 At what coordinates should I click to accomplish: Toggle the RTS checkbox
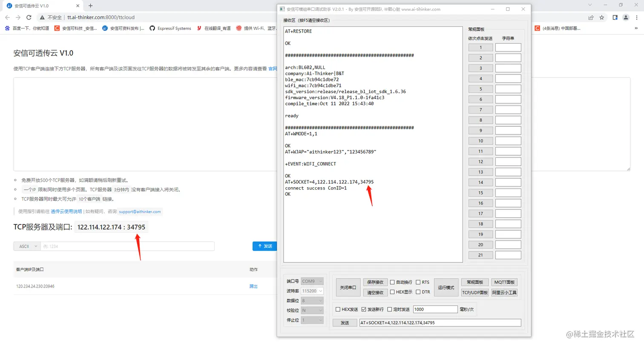point(418,282)
